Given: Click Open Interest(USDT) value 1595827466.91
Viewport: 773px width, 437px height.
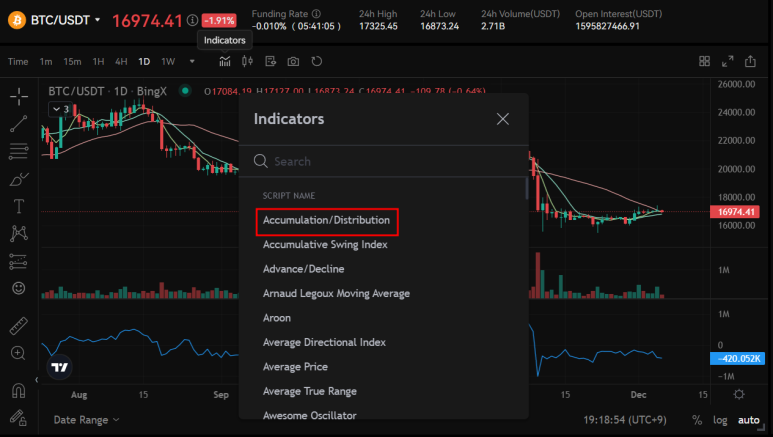Looking at the screenshot, I should 607,26.
